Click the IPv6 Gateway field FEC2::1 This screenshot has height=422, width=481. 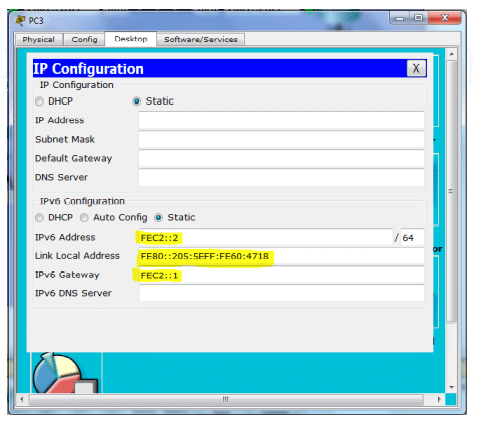tap(281, 275)
